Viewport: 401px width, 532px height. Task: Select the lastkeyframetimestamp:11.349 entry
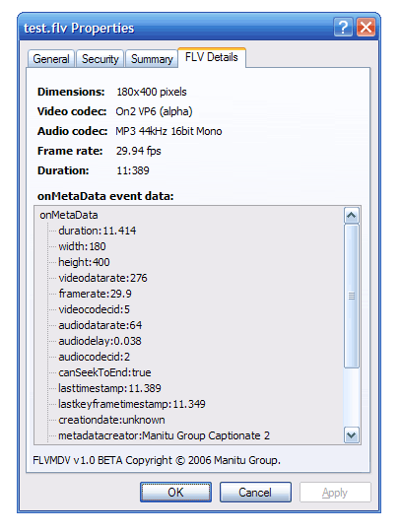[132, 404]
